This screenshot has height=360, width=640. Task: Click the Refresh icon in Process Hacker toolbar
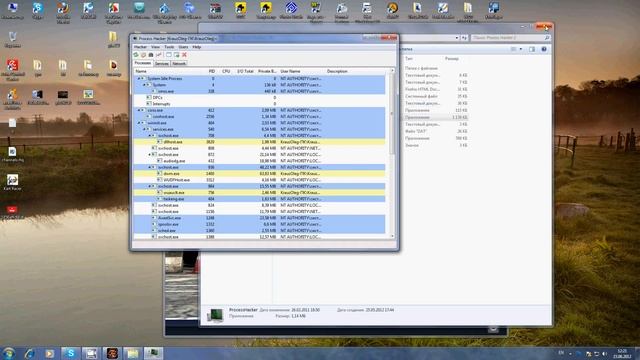pyautogui.click(x=136, y=55)
